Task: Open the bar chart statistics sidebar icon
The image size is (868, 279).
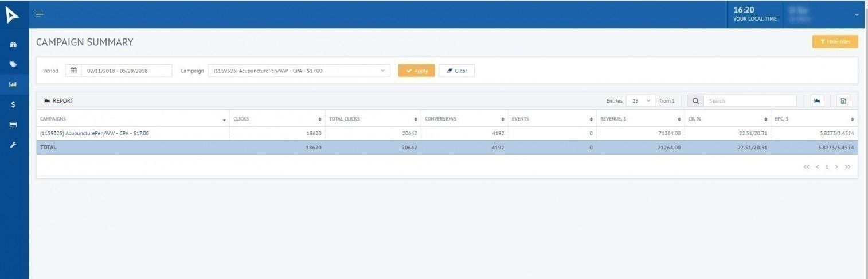Action: click(x=13, y=84)
